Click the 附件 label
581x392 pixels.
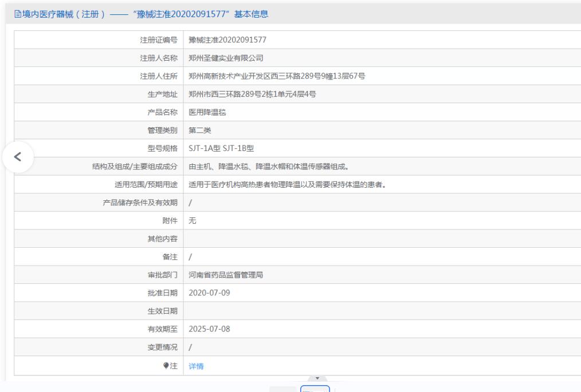170,221
